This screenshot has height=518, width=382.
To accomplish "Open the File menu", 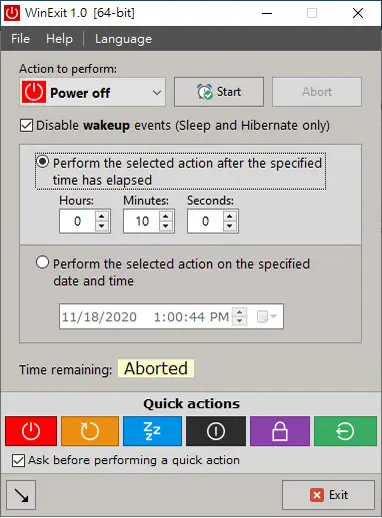I will pos(20,39).
